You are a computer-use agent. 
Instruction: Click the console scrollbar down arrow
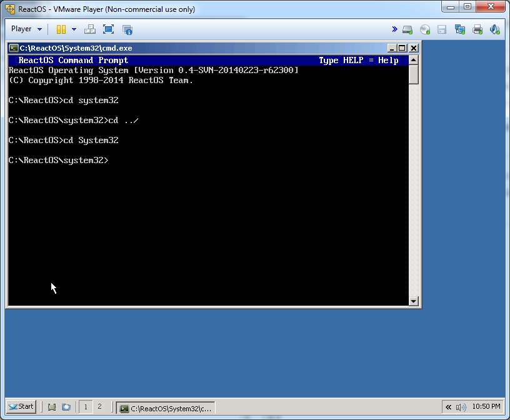413,301
